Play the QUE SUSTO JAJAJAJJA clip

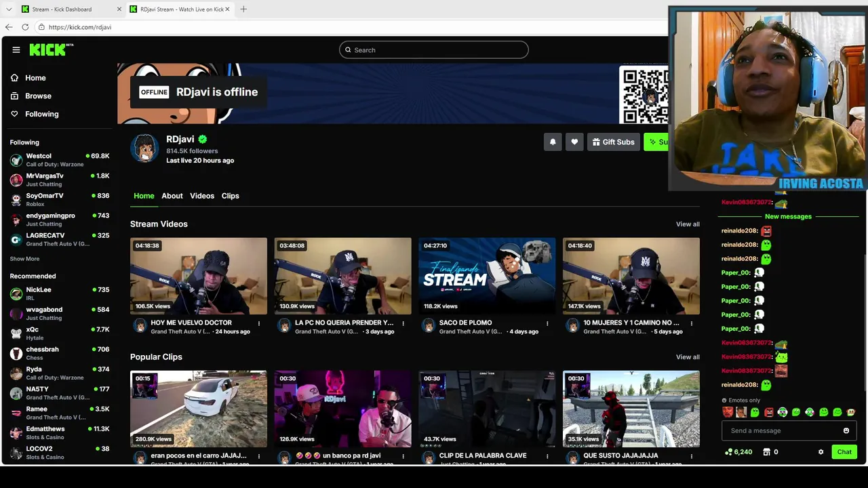[x=631, y=409]
